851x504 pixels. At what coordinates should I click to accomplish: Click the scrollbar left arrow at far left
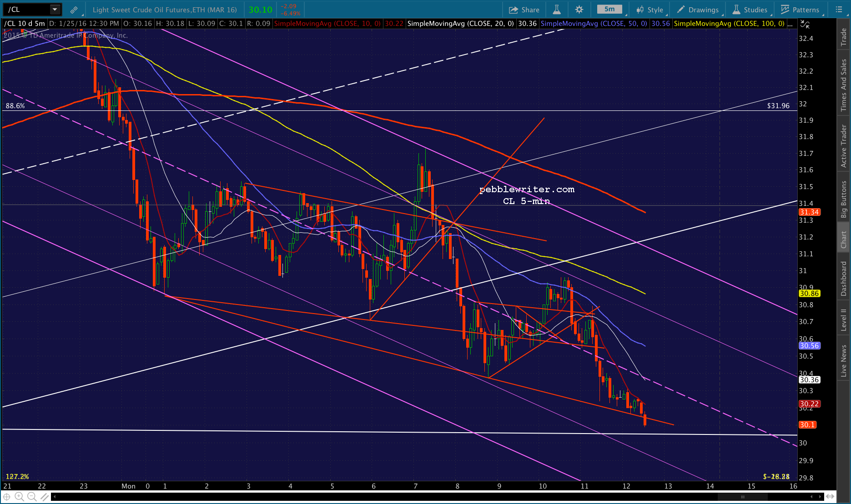point(54,497)
